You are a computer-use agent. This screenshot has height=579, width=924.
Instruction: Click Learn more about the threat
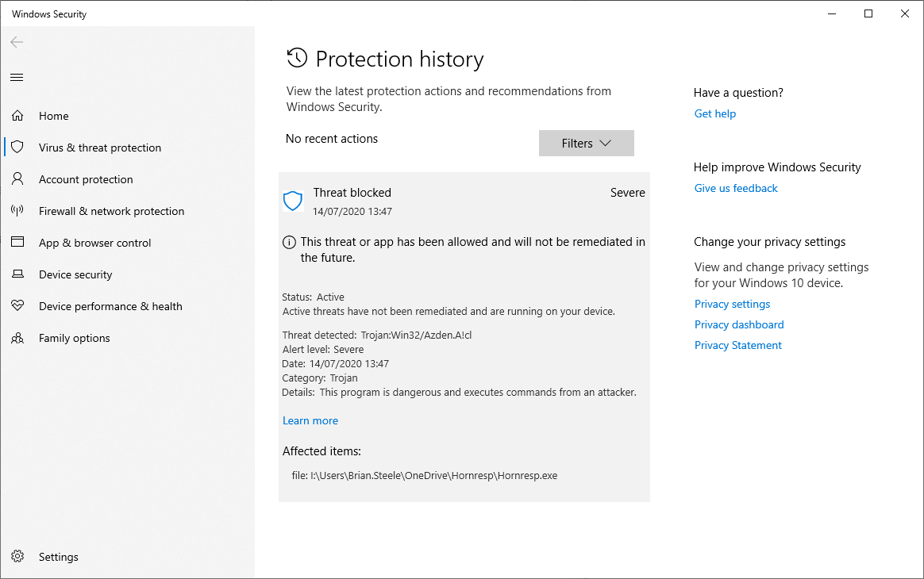[310, 420]
